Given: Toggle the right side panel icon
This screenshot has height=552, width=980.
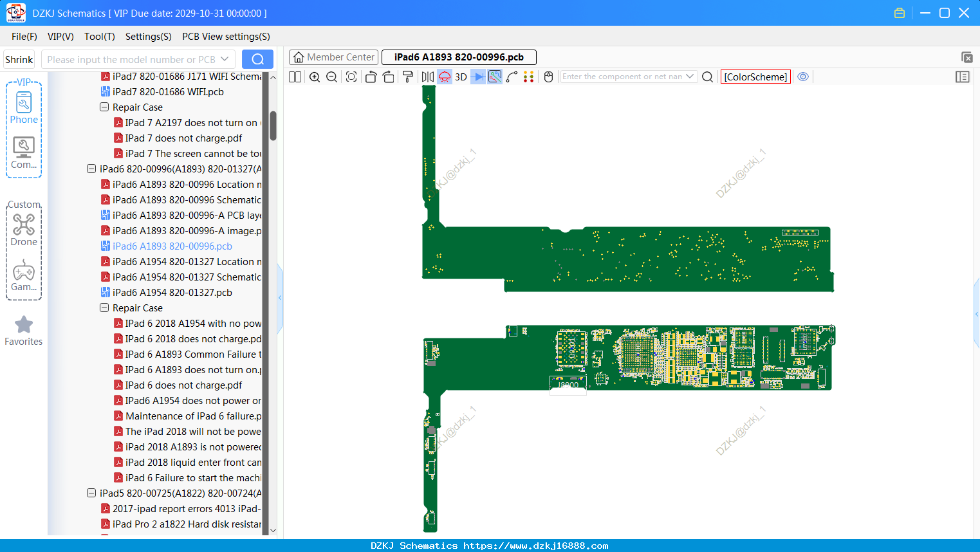Looking at the screenshot, I should click(963, 77).
